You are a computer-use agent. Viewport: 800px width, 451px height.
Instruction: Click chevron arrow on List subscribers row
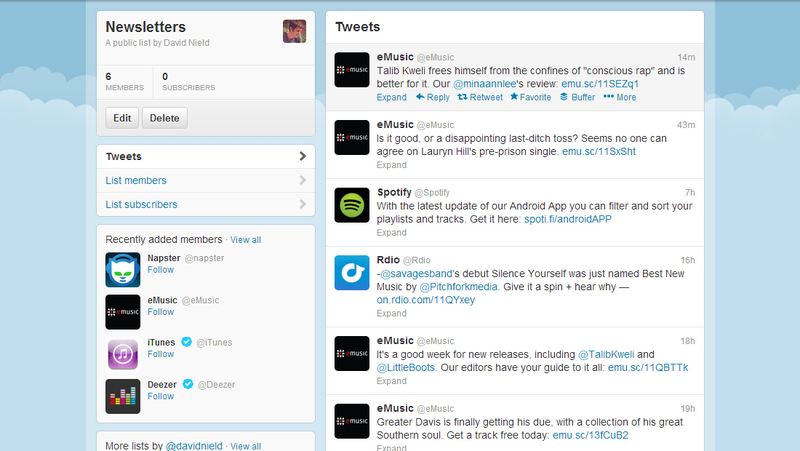(x=303, y=204)
